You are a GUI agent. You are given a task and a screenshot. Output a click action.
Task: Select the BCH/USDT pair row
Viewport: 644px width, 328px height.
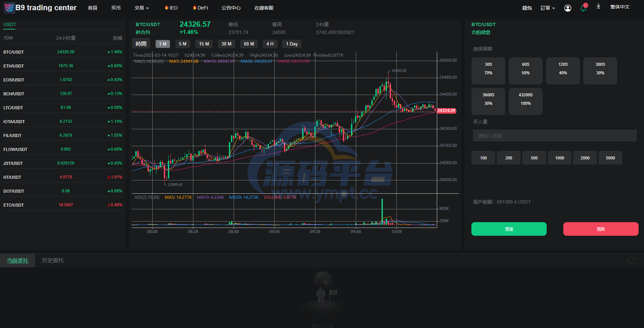tap(63, 94)
